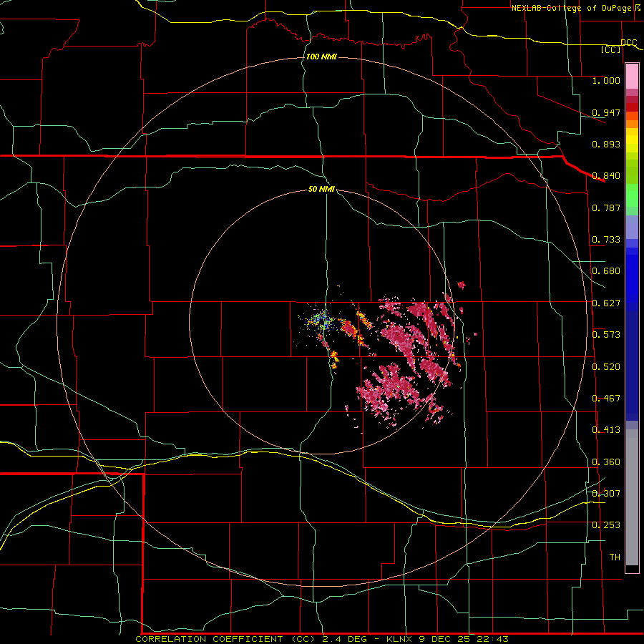The height and width of the screenshot is (644, 644).
Task: Select the 0.627 scale value
Action: [606, 303]
